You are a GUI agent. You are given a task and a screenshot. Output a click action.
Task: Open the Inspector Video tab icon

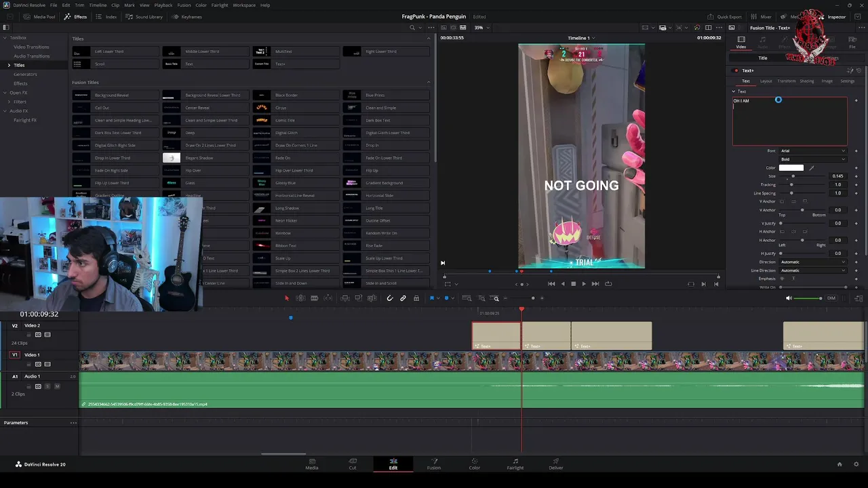pyautogui.click(x=741, y=42)
